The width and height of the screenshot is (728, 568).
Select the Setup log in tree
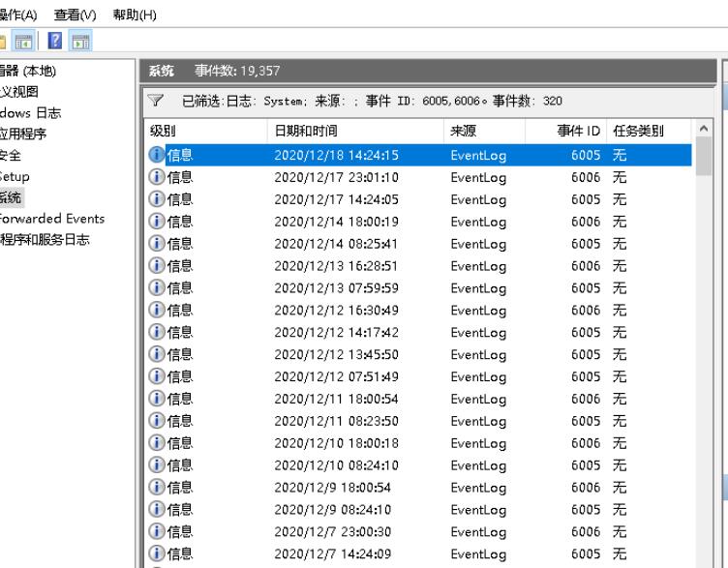15,176
